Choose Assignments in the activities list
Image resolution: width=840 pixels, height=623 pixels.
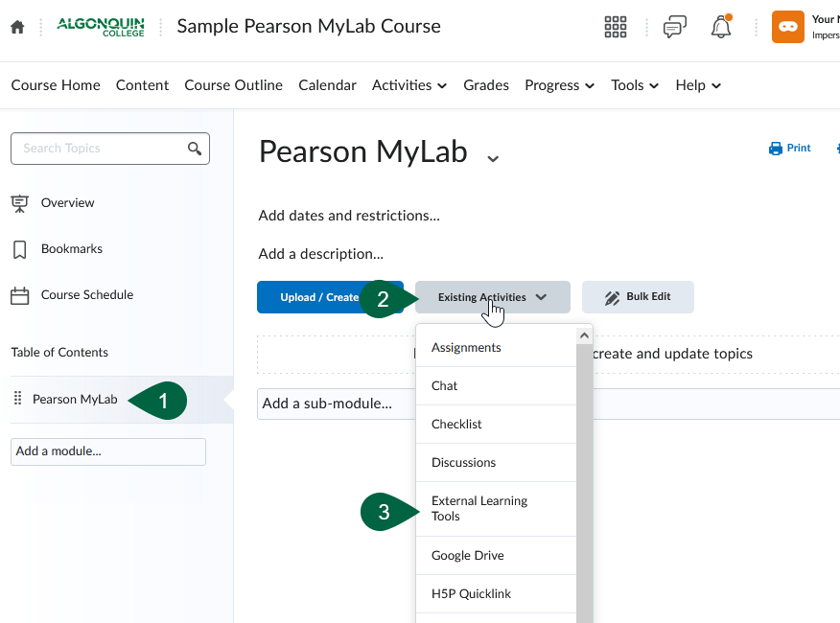(x=466, y=347)
